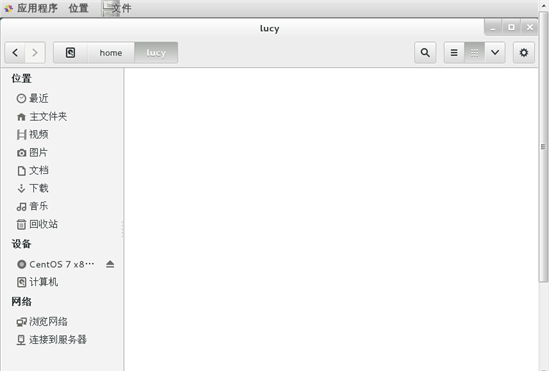Go back using the left arrow button

click(15, 52)
